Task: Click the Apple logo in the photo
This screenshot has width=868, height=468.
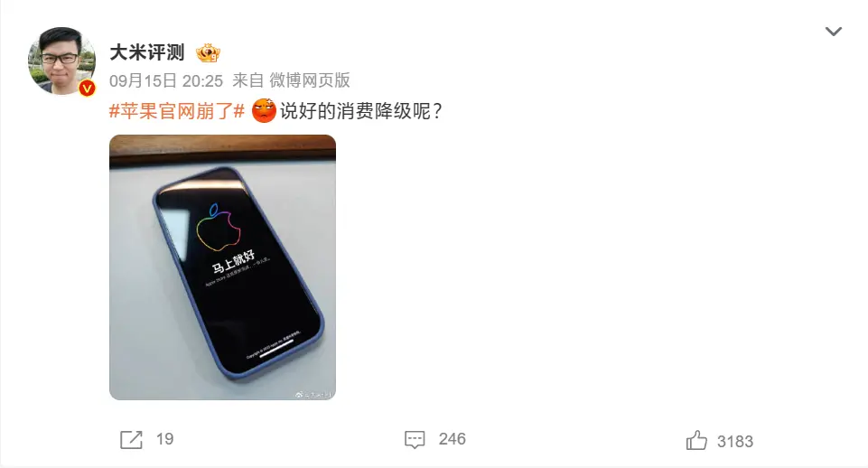Action: [219, 229]
